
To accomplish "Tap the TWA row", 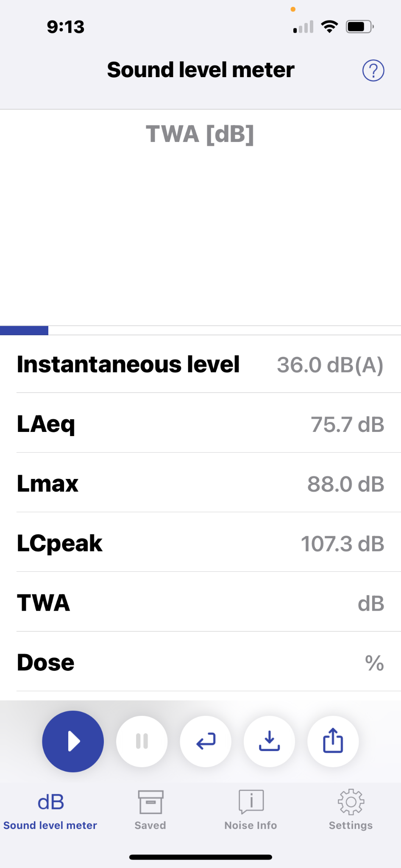I will pos(200,602).
